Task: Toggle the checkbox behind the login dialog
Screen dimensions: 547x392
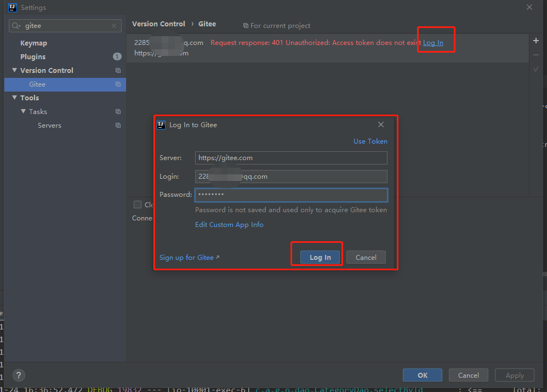Action: (138, 204)
